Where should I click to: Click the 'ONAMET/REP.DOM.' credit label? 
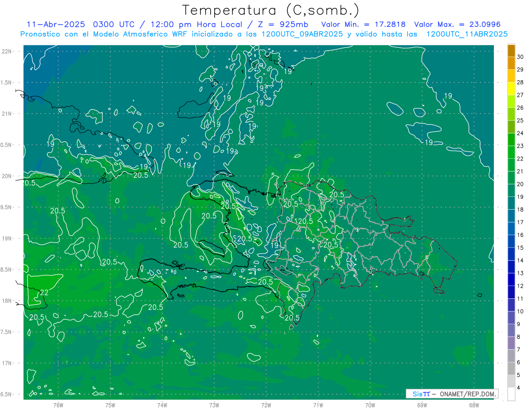coord(468,394)
